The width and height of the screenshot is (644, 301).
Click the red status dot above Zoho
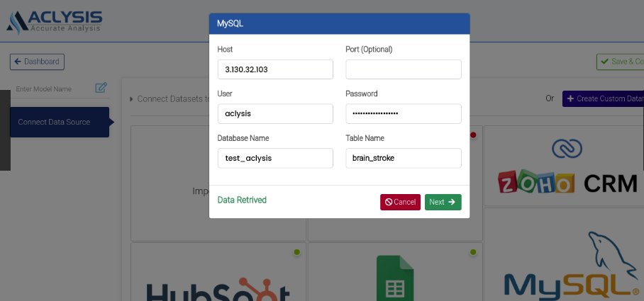pos(473,135)
